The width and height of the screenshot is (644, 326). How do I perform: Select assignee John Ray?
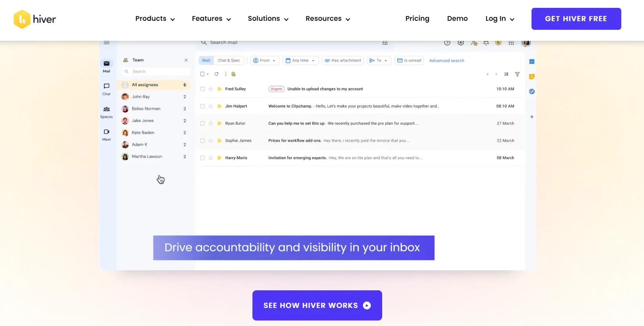(154, 97)
